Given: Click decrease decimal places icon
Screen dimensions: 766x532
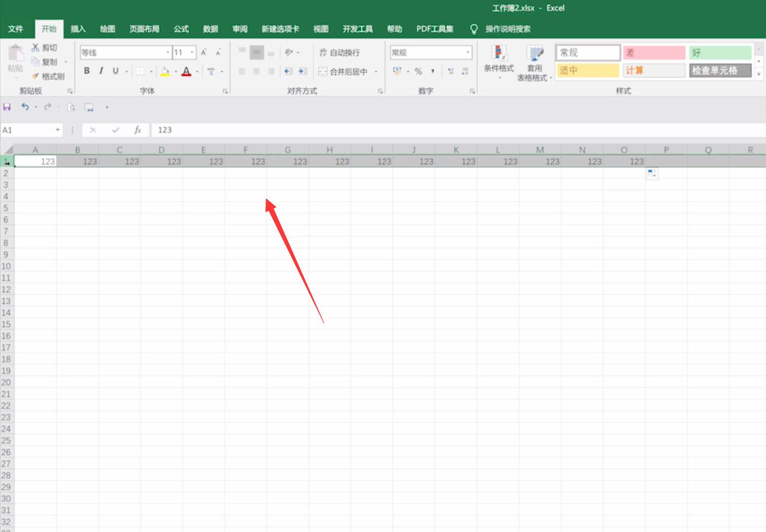Looking at the screenshot, I should [x=465, y=71].
